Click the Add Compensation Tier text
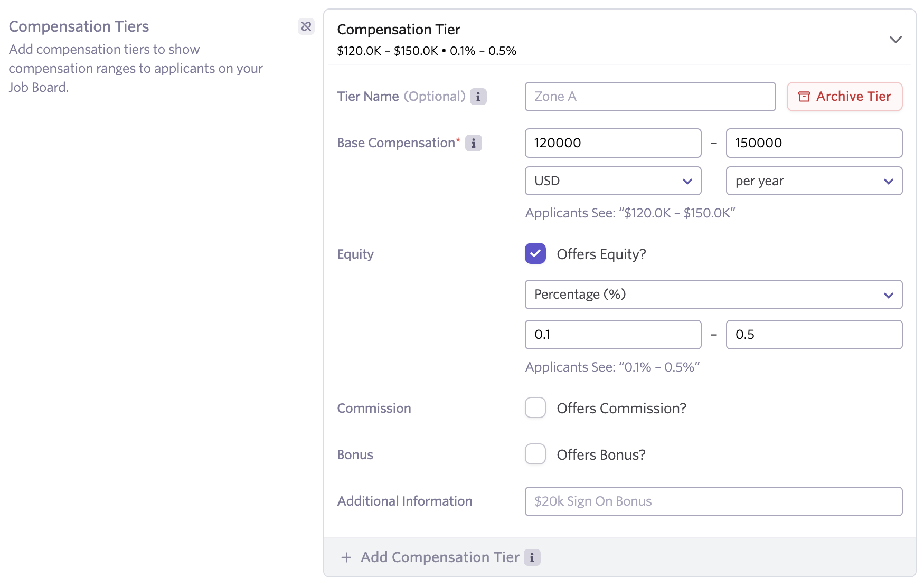The width and height of the screenshot is (924, 588). click(x=440, y=557)
